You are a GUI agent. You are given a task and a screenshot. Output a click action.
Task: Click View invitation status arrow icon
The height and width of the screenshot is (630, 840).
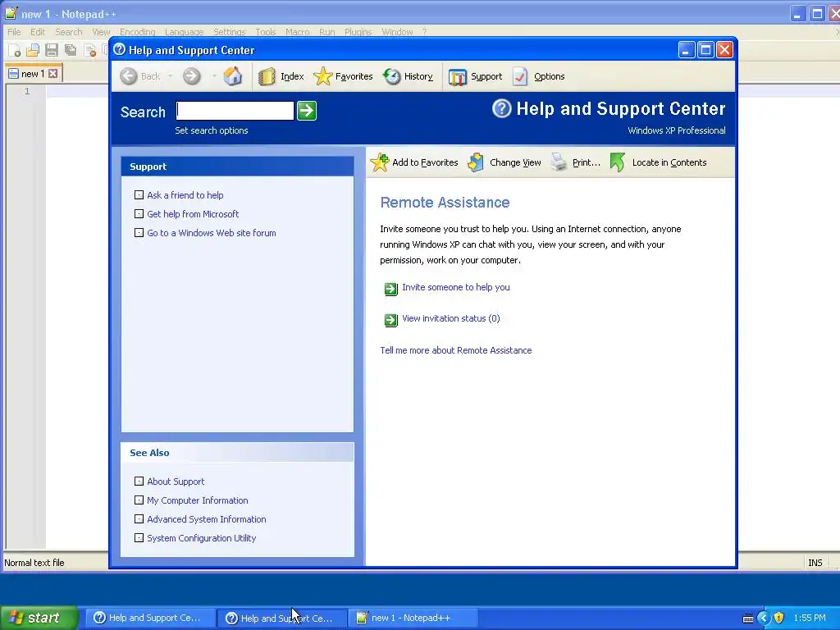[x=391, y=320]
